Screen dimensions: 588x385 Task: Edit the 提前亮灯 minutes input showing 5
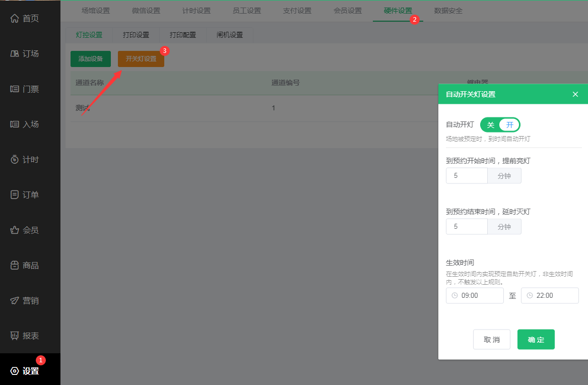[467, 175]
